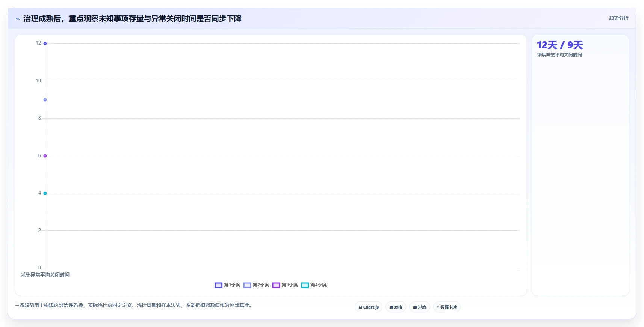
Task: Click the 趋势分析 label in header
Action: tap(618, 18)
